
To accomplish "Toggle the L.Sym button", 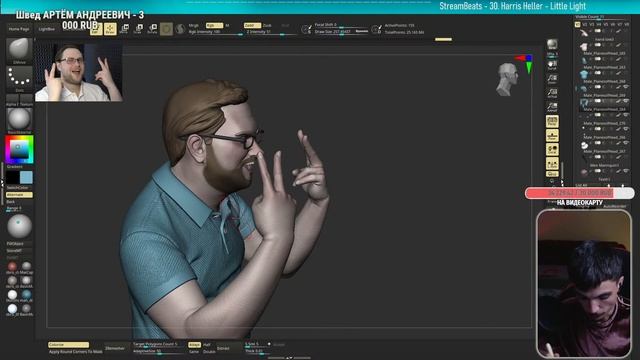I will point(552,164).
